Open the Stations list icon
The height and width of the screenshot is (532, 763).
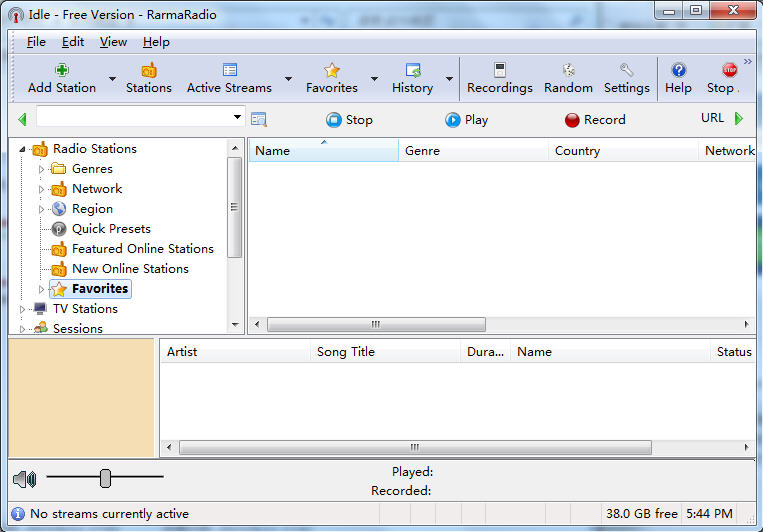(149, 70)
